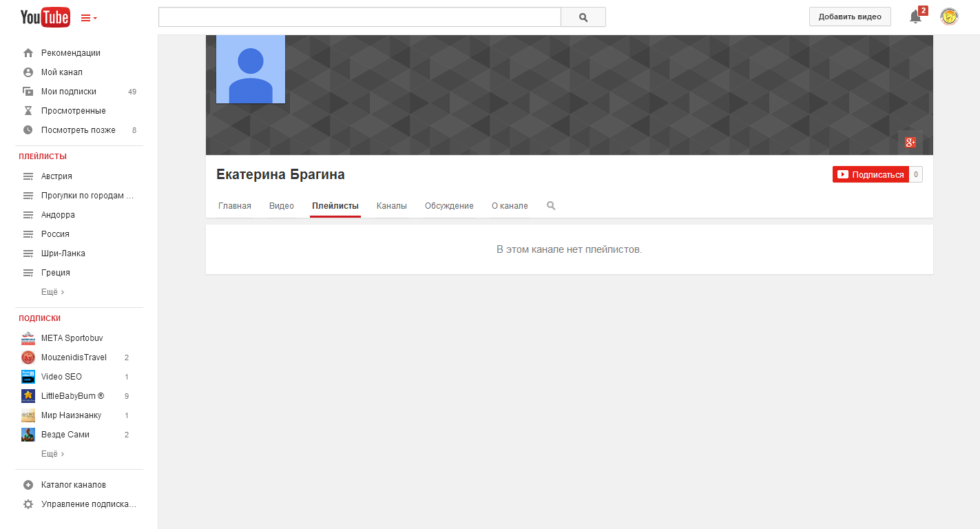The height and width of the screenshot is (529, 980).
Task: Click the 9 count next to LittleBabyBum
Action: (127, 396)
